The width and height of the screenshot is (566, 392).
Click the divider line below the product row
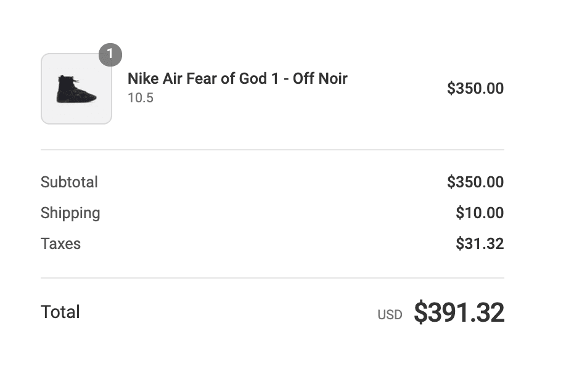[273, 149]
